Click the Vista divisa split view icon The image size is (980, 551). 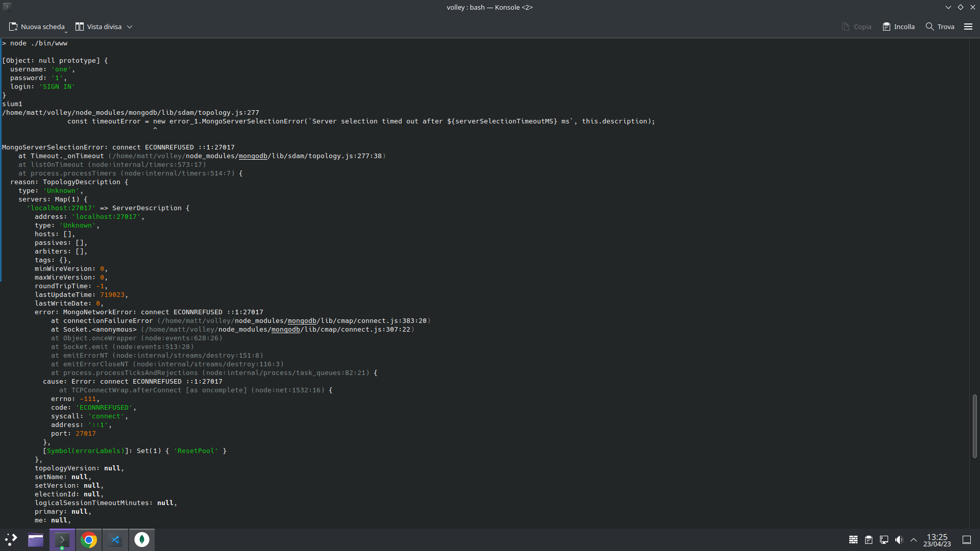80,27
